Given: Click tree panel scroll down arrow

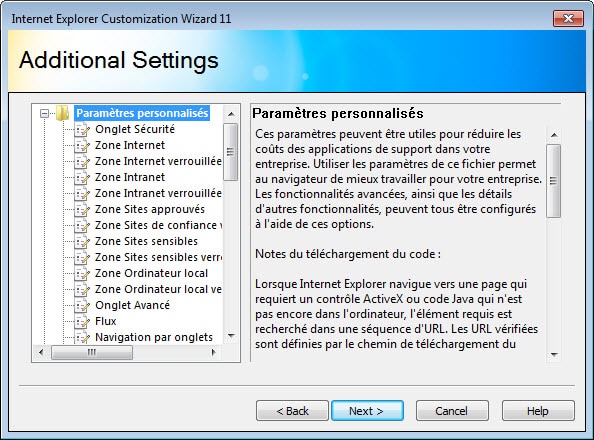Looking at the screenshot, I should click(x=231, y=336).
